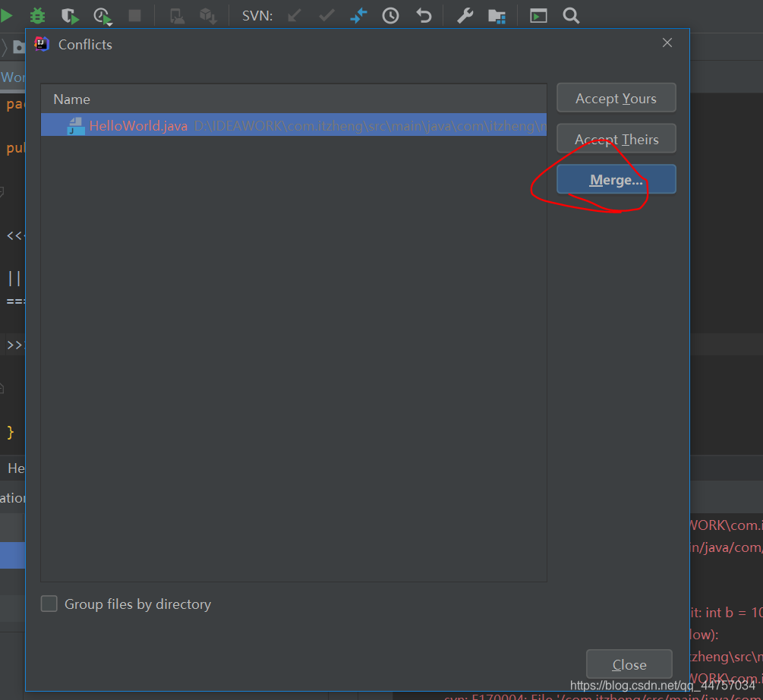The image size is (763, 700).
Task: Open Search Everywhere magnifier icon
Action: 571,15
